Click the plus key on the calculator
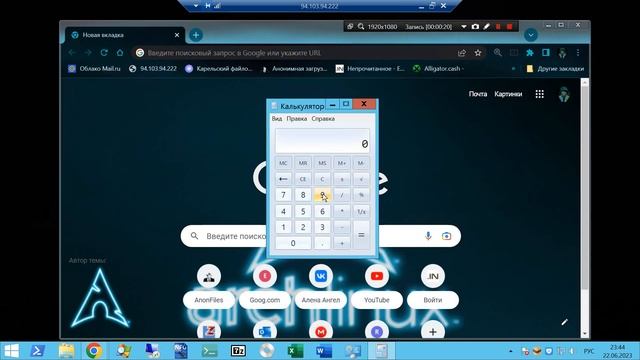The height and width of the screenshot is (360, 640). point(342,243)
